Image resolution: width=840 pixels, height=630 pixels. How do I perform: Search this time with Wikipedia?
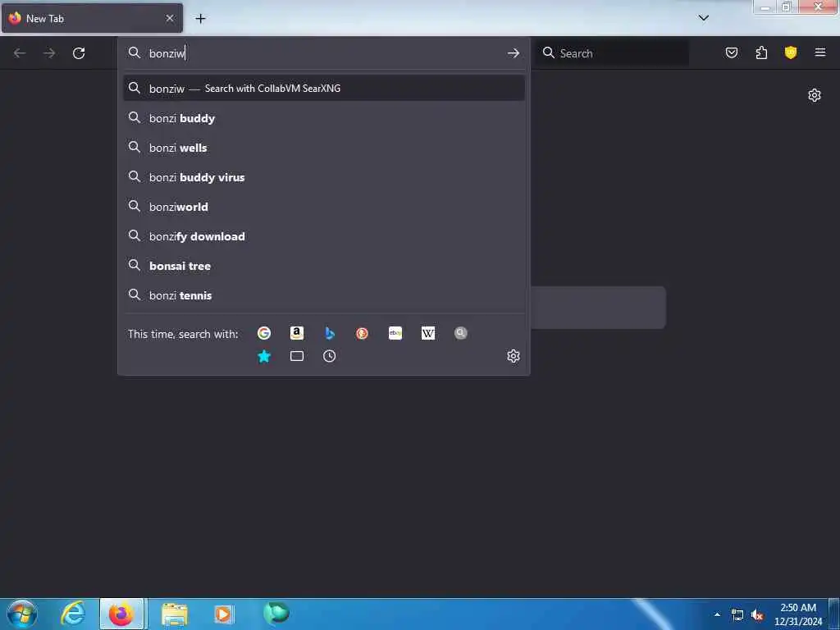(428, 333)
